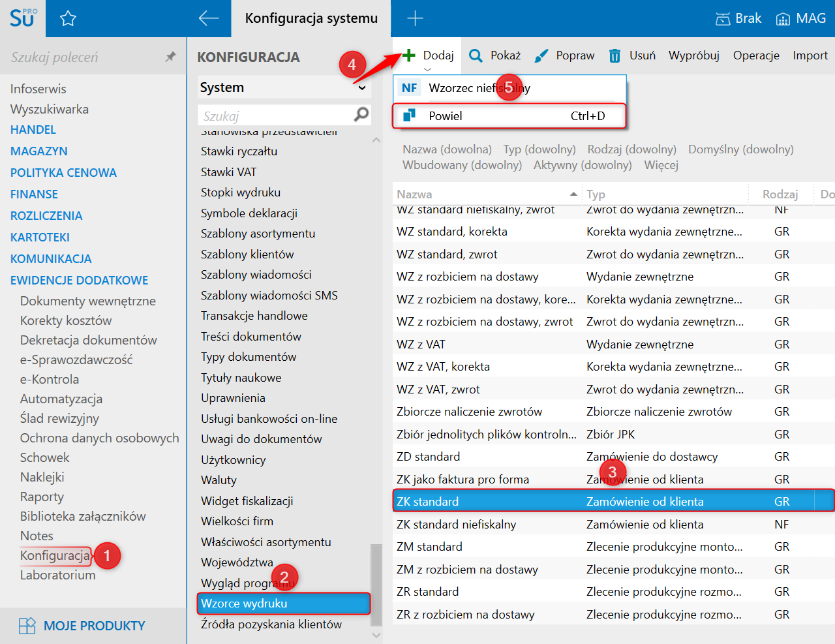The height and width of the screenshot is (644, 835).
Task: Click the search magnifier in configuration list
Action: click(x=361, y=115)
